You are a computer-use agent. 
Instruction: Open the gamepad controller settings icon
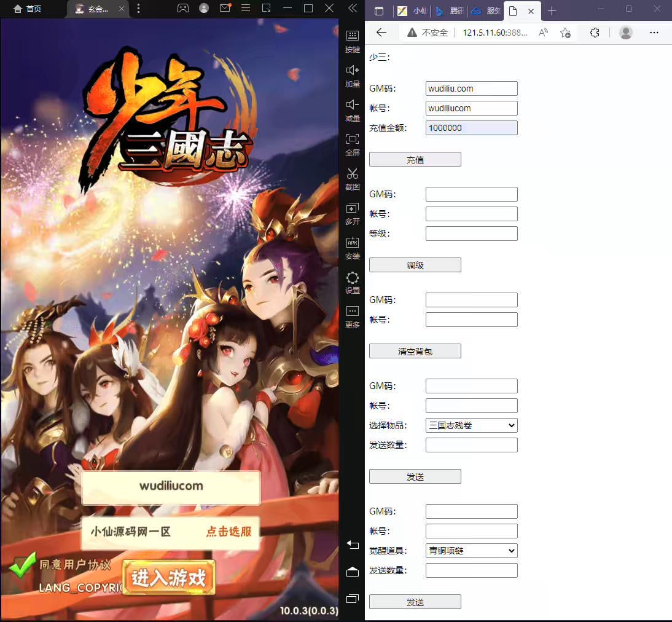point(183,8)
